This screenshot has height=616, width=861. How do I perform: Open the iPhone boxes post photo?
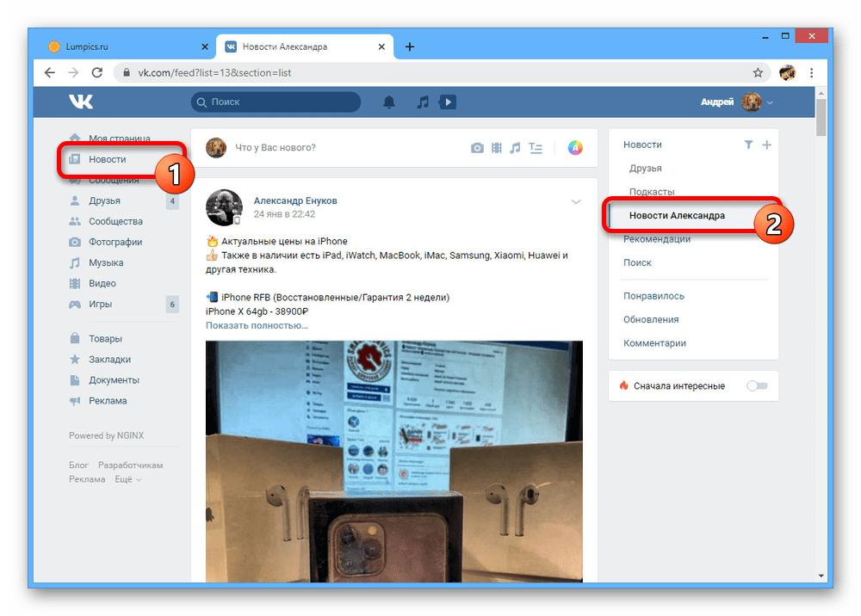[393, 460]
